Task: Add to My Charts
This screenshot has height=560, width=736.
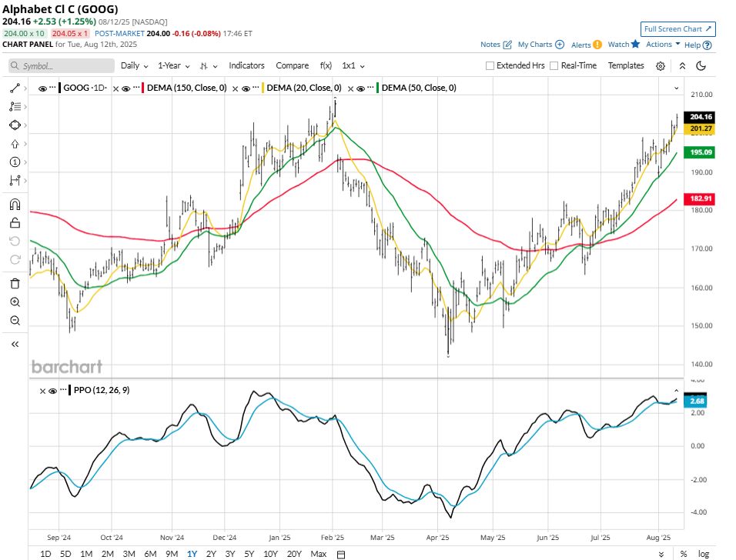Action: [x=540, y=45]
